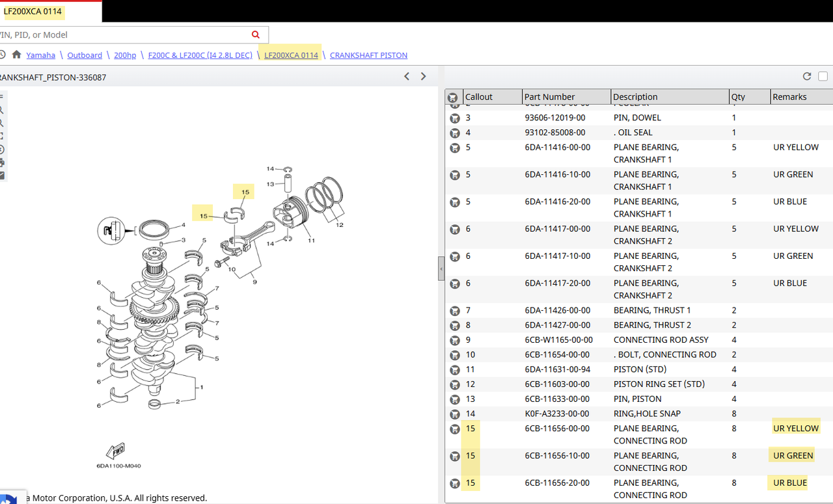Open the Yamaha breadcrumb link
833x504 pixels.
(40, 55)
